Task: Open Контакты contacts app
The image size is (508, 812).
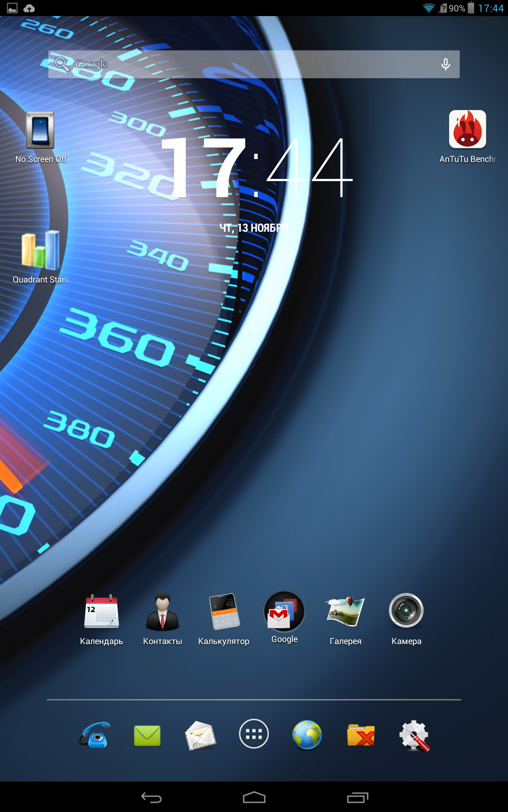Action: point(163,612)
